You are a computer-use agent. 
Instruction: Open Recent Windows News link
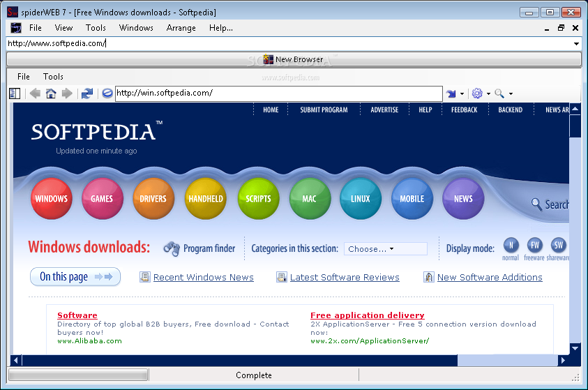coord(204,277)
